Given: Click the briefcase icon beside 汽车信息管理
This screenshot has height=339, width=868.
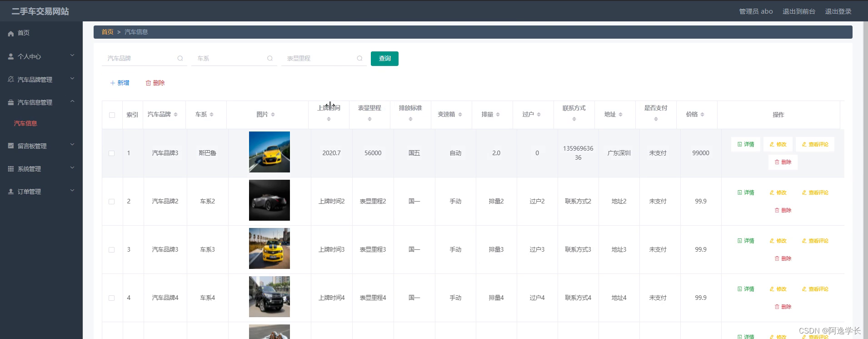Looking at the screenshot, I should (x=11, y=102).
